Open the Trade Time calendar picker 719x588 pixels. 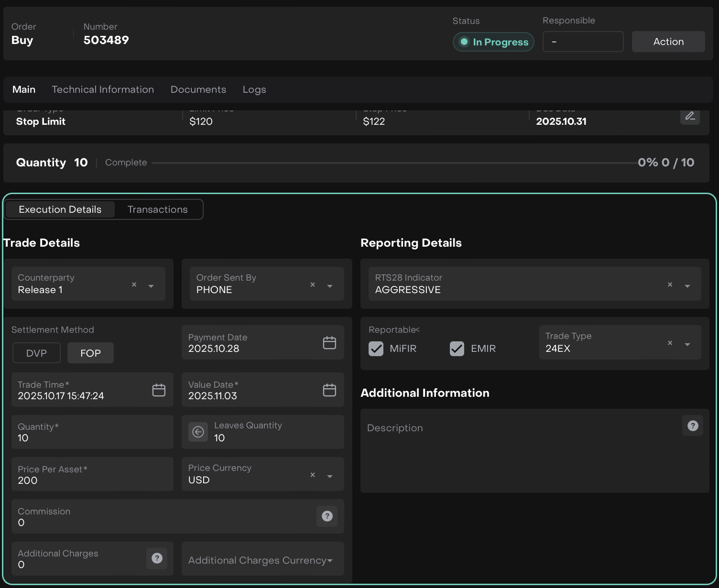[159, 390]
